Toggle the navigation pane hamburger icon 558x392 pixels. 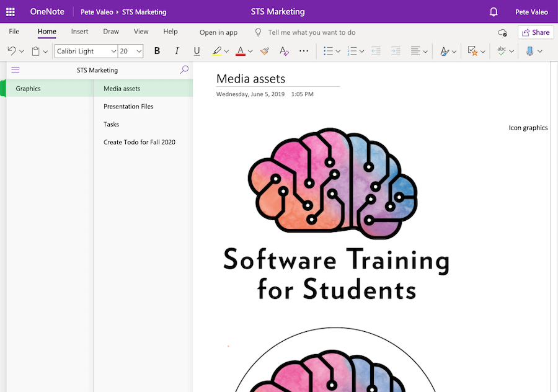coord(15,70)
